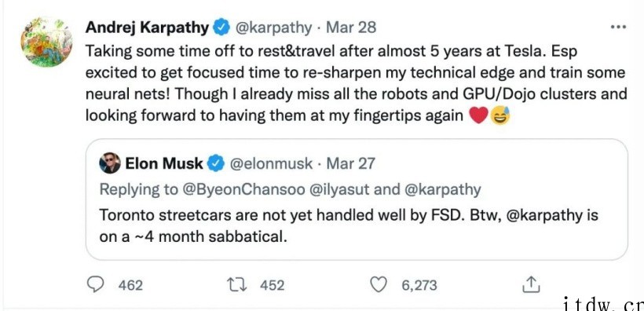Click the share upload arrow icon
This screenshot has width=644, height=311.
tap(530, 284)
